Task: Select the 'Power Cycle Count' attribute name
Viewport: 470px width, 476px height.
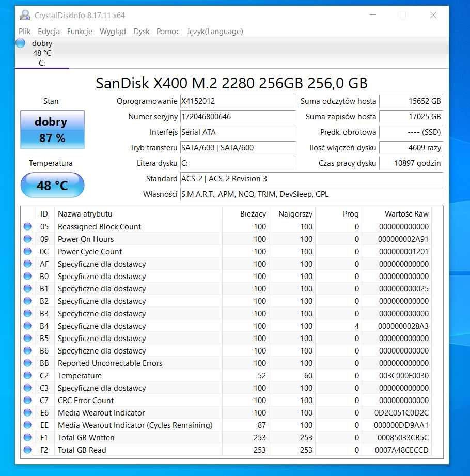Action: click(x=90, y=252)
